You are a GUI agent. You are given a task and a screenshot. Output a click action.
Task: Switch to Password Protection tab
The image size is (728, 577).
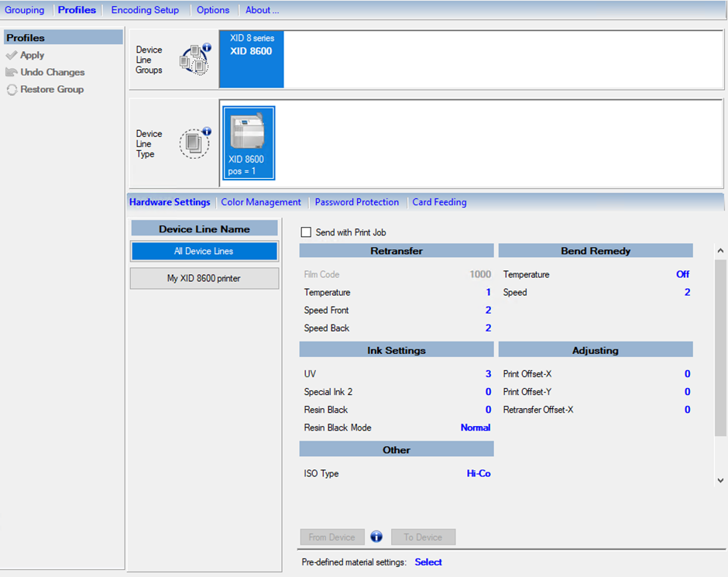pyautogui.click(x=356, y=202)
